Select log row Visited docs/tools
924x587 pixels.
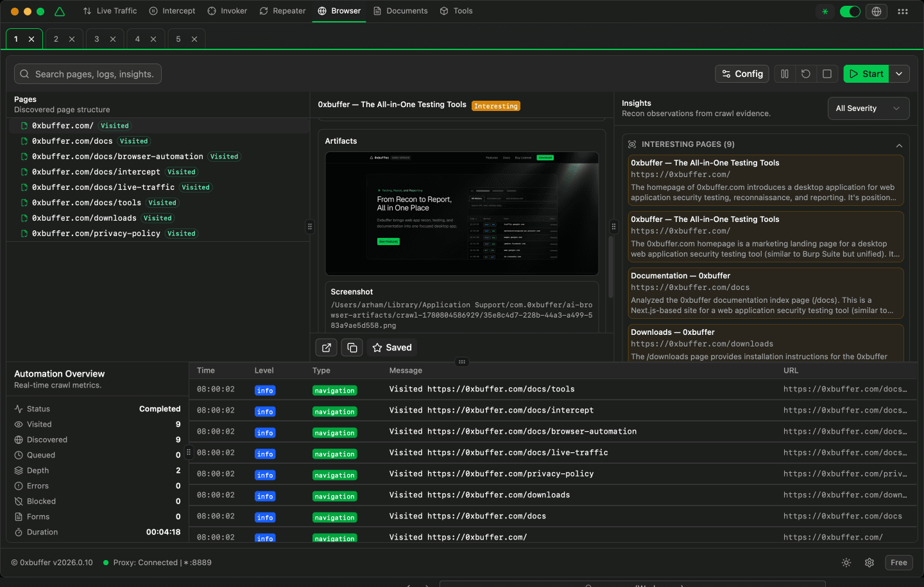(553, 389)
